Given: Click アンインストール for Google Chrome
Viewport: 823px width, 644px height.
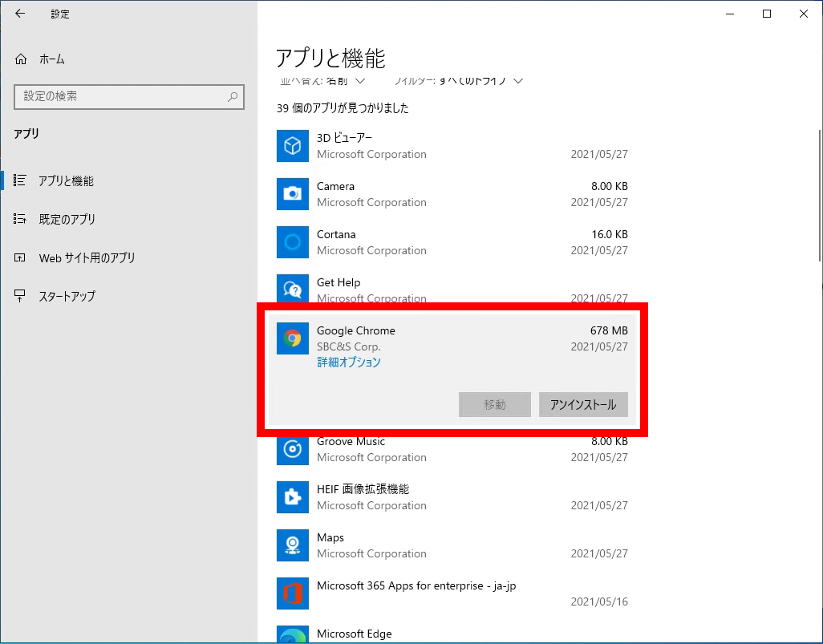Looking at the screenshot, I should pyautogui.click(x=583, y=405).
